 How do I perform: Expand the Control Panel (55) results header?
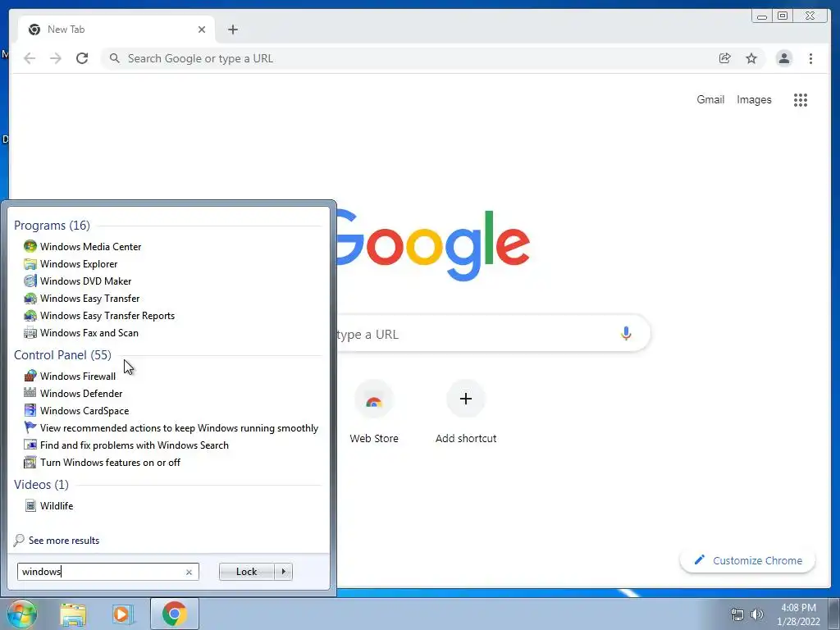(x=62, y=354)
